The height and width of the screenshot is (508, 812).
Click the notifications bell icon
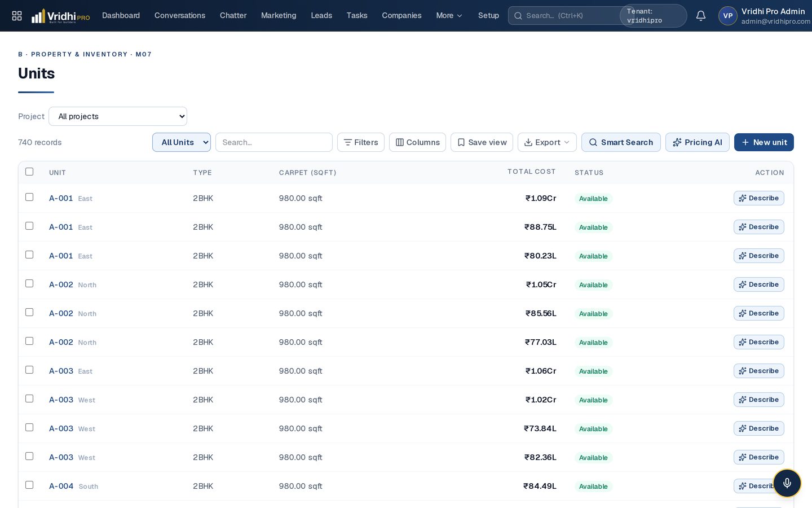[x=701, y=16]
